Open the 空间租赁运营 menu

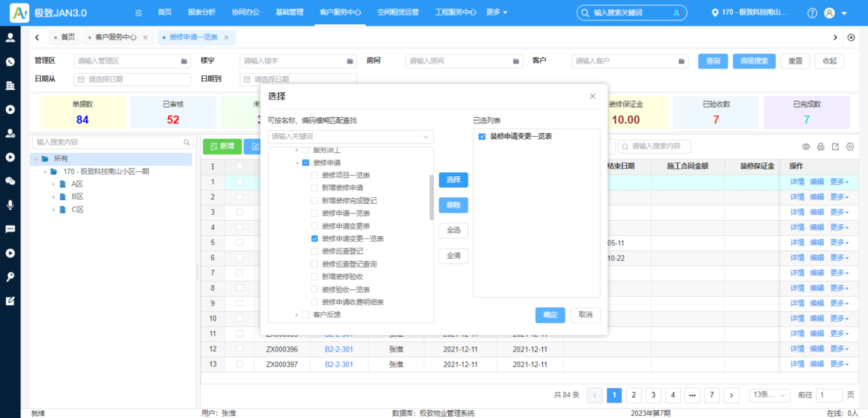[x=398, y=12]
